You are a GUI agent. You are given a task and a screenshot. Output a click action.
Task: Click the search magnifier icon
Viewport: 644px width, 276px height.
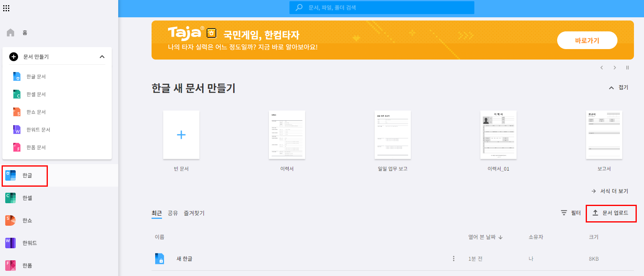click(x=299, y=8)
